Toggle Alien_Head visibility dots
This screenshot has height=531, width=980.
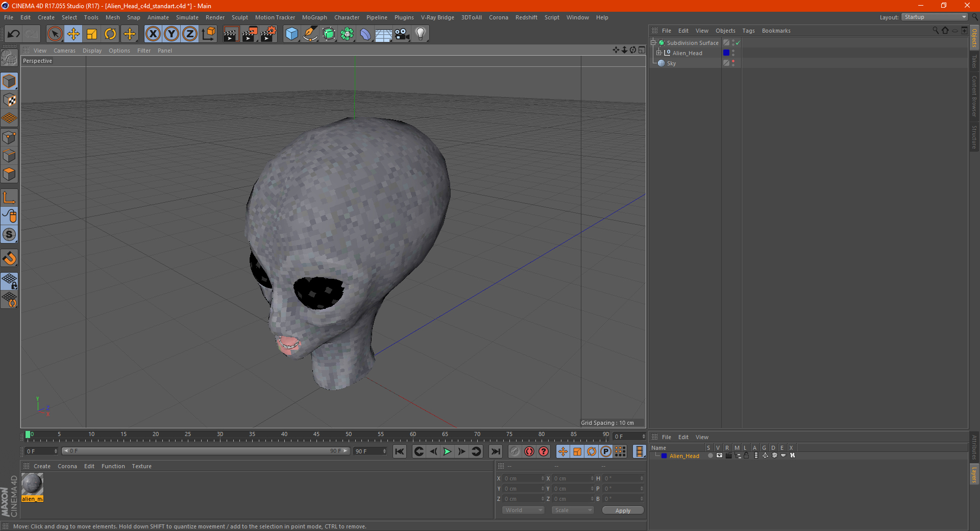pyautogui.click(x=733, y=53)
